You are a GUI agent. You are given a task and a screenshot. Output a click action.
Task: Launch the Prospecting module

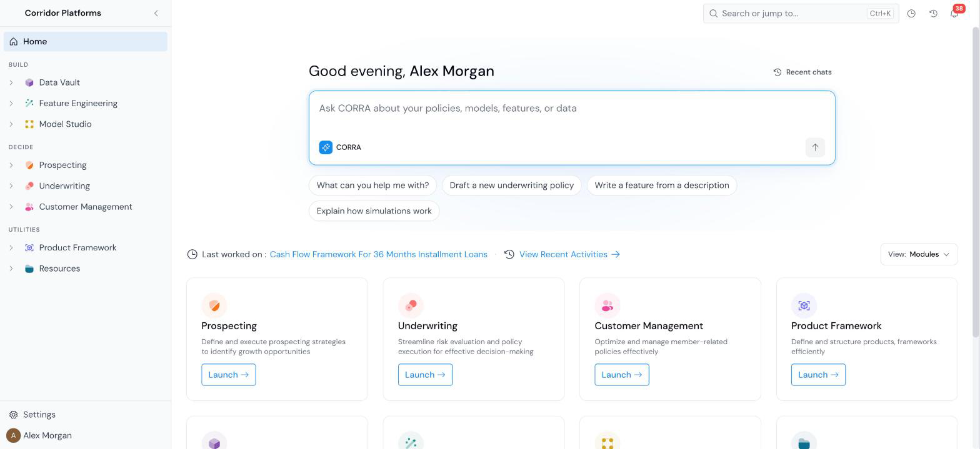coord(228,375)
